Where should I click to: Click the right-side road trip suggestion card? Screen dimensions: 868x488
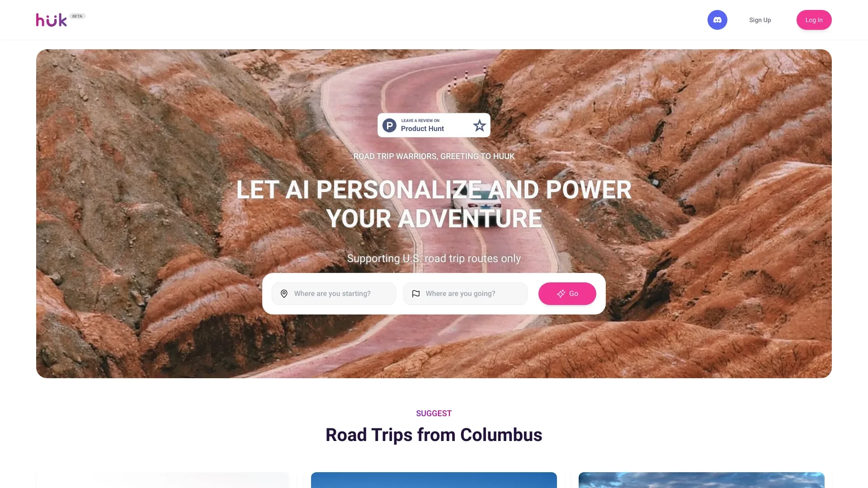tap(701, 480)
